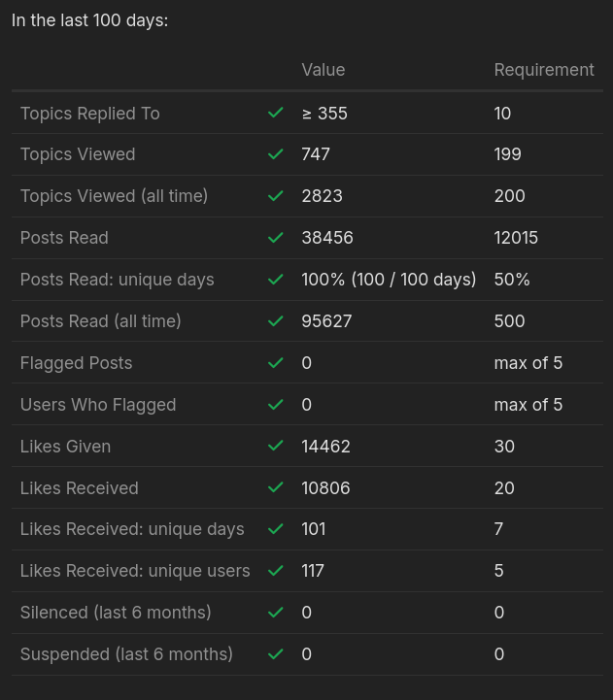This screenshot has width=613, height=700.
Task: Click the Topics Viewed (all time) row label
Action: pyautogui.click(x=114, y=196)
